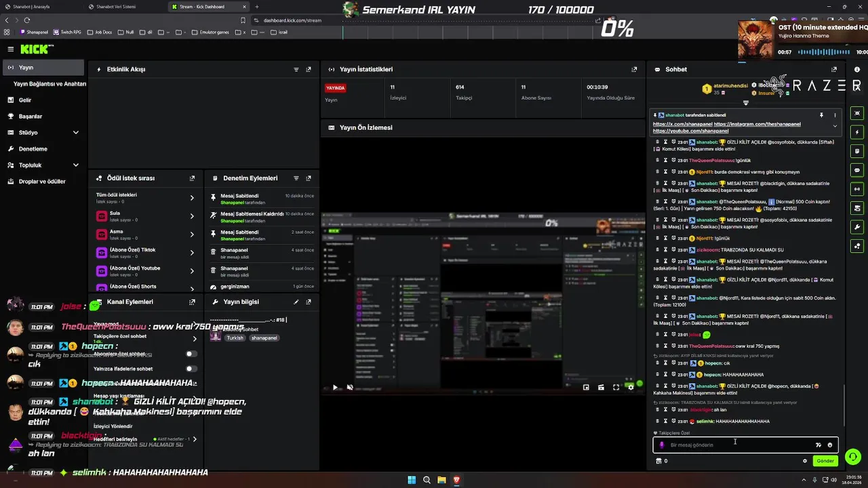Pop out the Sohbet chat panel

pos(834,69)
